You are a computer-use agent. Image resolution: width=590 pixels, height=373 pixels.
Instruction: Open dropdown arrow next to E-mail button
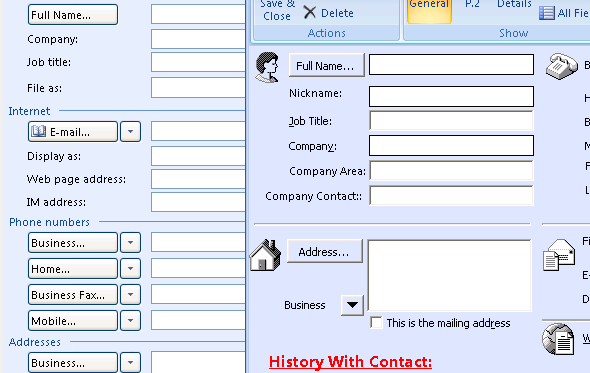point(131,131)
